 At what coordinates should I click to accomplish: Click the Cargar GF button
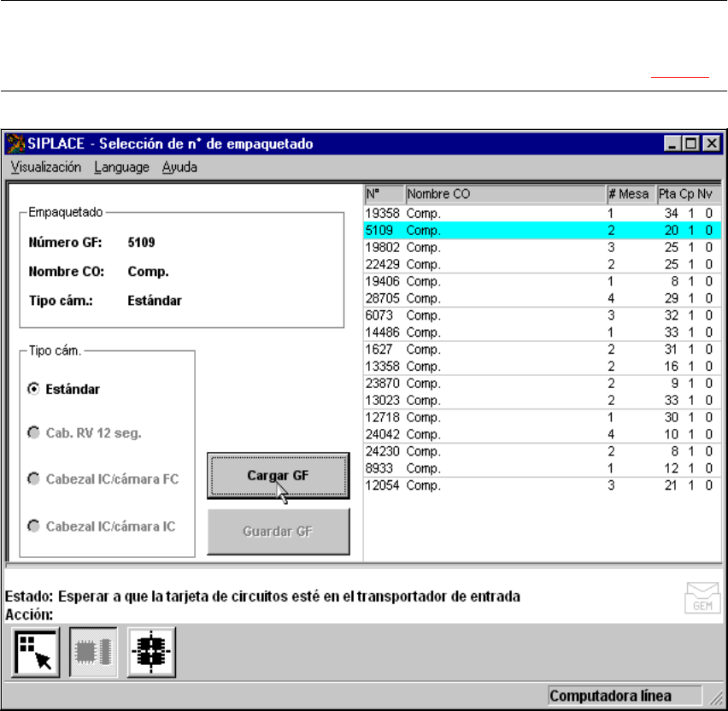pyautogui.click(x=278, y=475)
